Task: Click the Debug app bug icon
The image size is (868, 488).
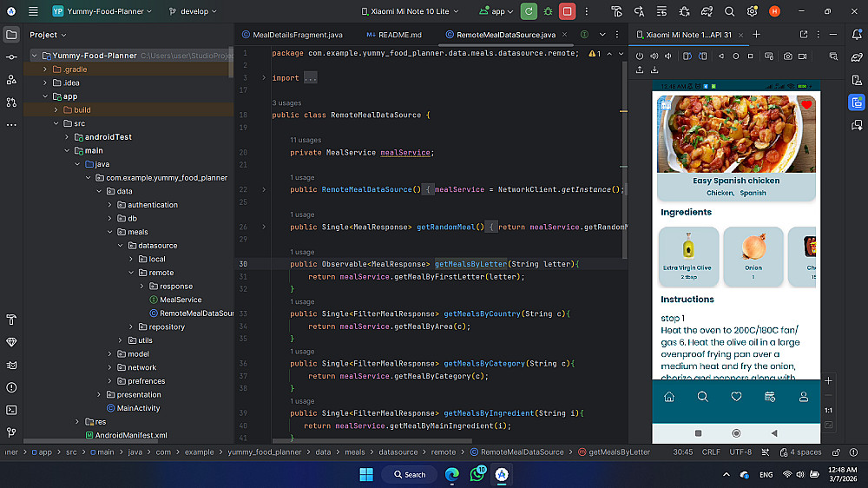Action: point(548,11)
